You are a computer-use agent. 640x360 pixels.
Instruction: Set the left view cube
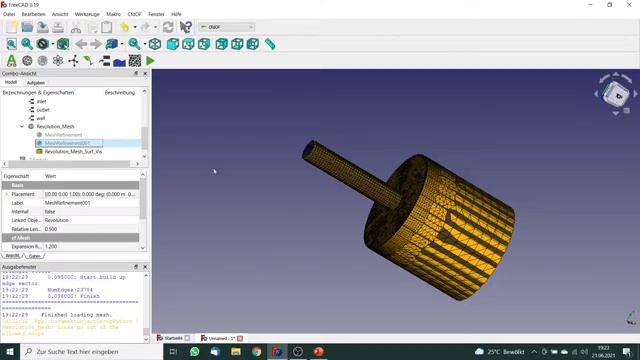click(253, 44)
